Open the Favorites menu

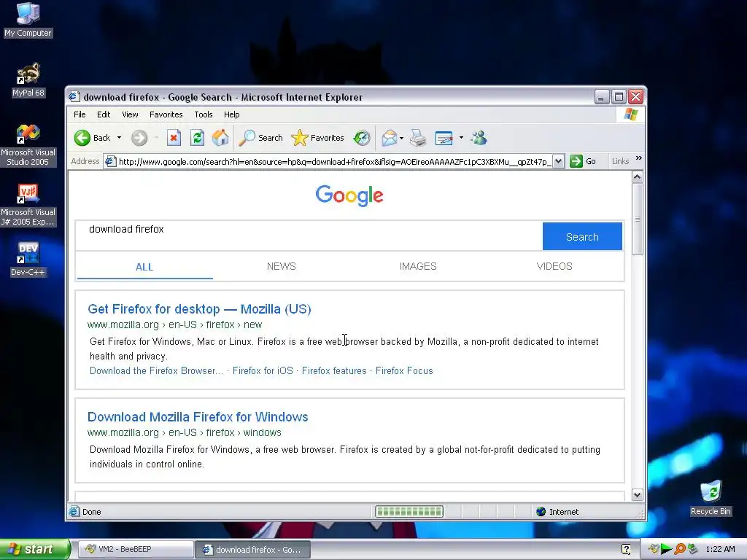[x=166, y=114]
